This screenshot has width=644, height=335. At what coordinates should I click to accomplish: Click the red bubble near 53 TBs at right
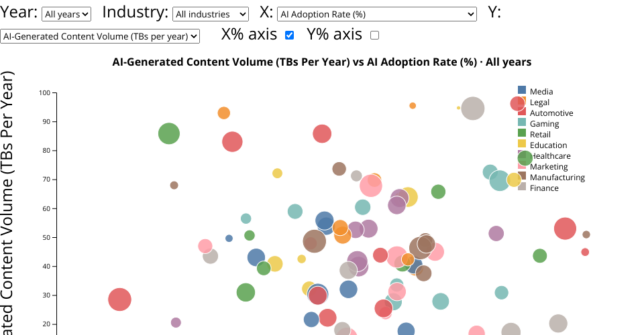pos(566,228)
